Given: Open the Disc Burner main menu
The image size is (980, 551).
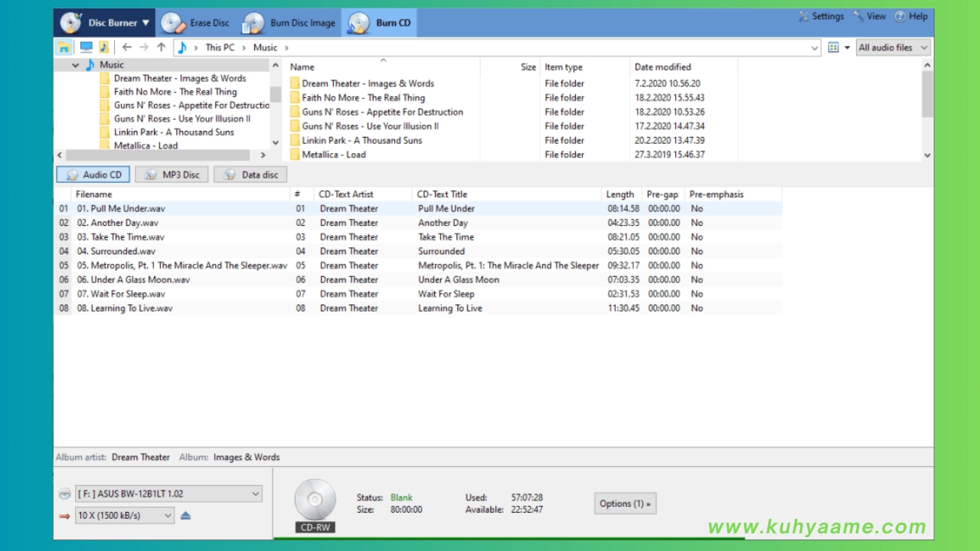Looking at the screenshot, I should click(105, 23).
